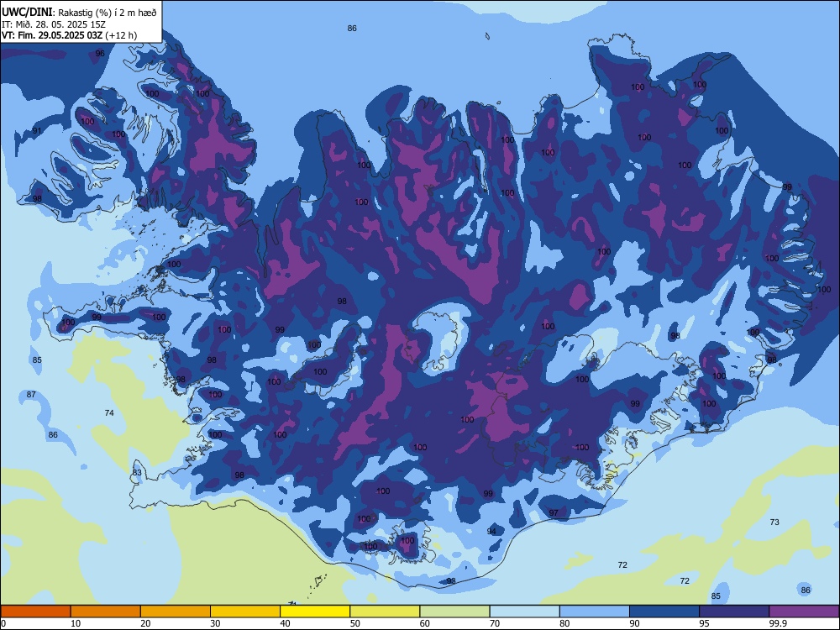Click the '40' legend tick label
This screenshot has height=630, width=840.
pos(286,623)
